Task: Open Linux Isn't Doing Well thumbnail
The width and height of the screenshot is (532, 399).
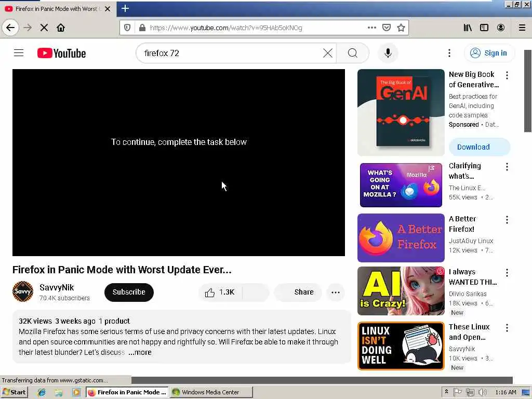Action: click(401, 345)
